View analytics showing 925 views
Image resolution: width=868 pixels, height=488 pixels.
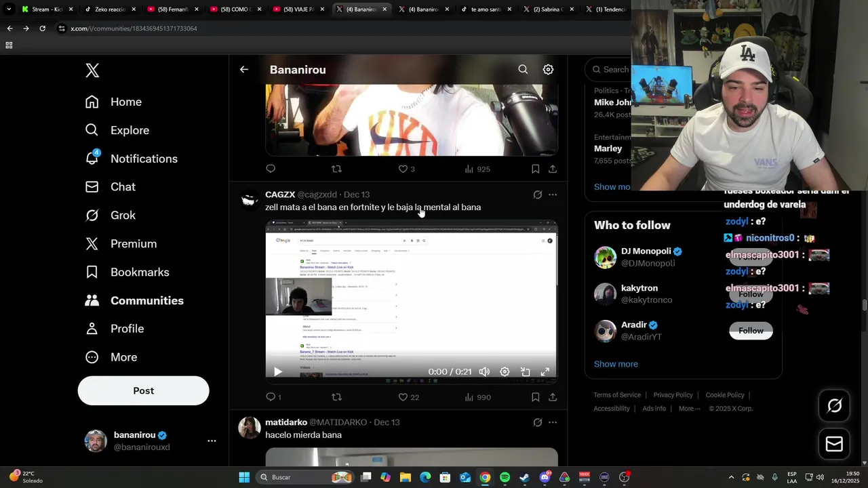(x=477, y=169)
